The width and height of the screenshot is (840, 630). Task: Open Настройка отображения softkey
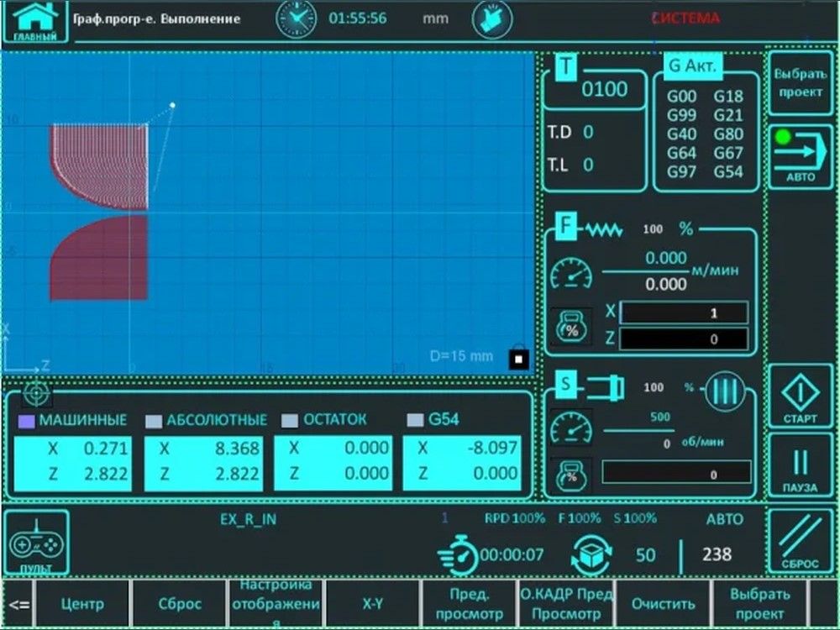point(275,604)
